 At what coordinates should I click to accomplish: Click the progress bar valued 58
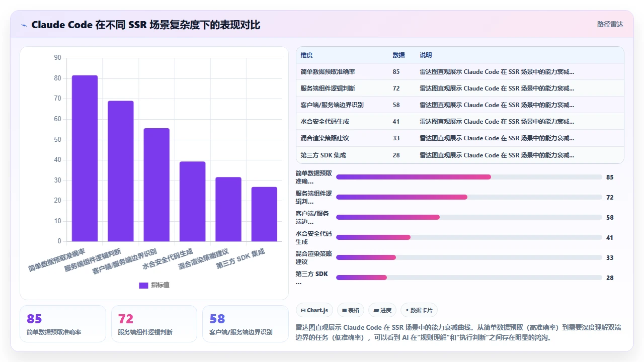click(x=469, y=217)
